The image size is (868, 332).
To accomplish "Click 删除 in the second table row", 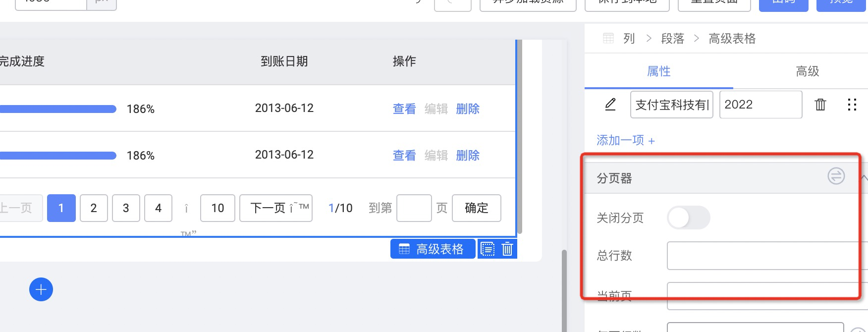I will [468, 155].
